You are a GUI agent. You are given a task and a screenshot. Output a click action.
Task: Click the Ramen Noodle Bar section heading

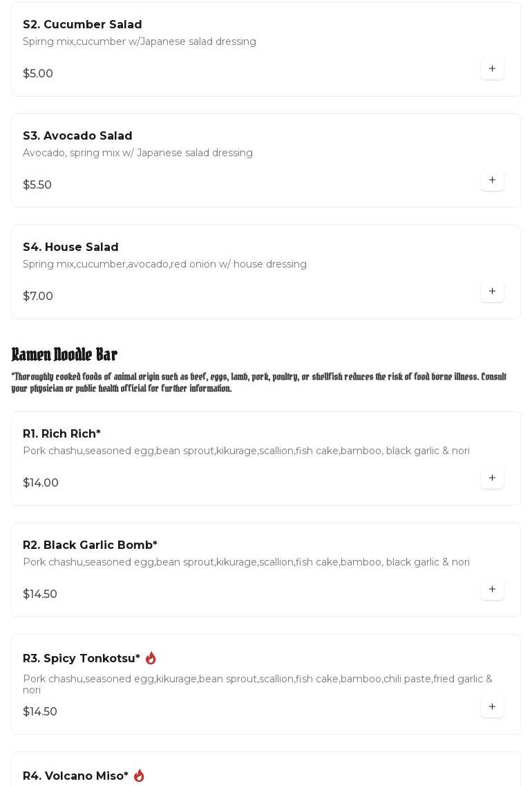[64, 355]
